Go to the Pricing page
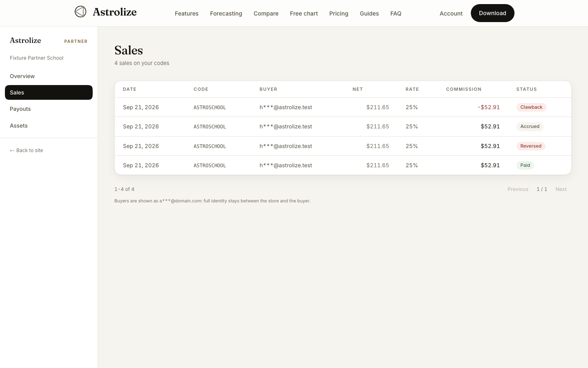Image resolution: width=588 pixels, height=368 pixels. click(x=339, y=13)
